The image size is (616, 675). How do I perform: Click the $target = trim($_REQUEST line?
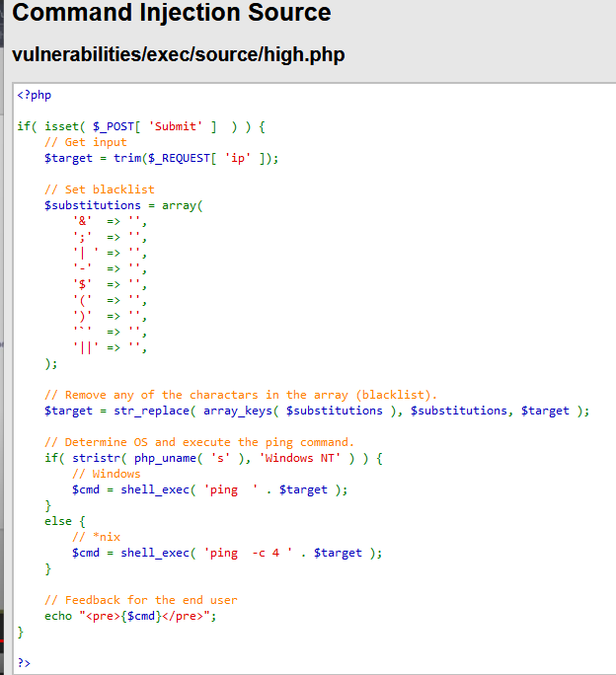click(162, 158)
